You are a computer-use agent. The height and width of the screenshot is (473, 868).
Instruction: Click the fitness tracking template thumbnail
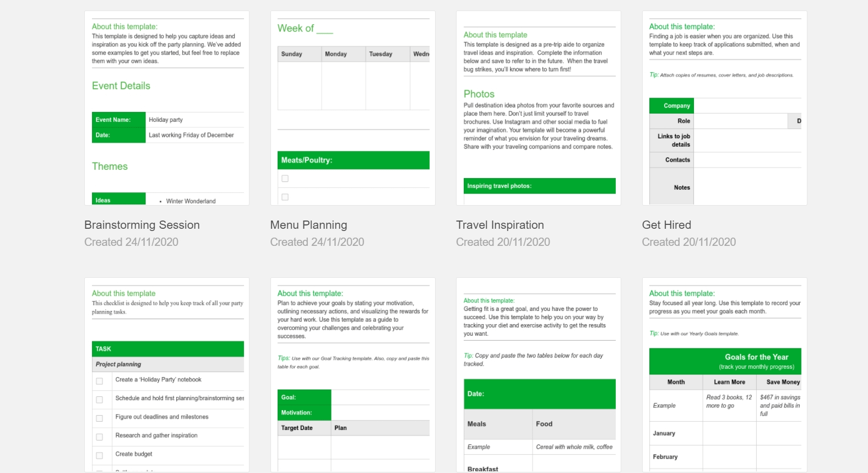coord(539,372)
